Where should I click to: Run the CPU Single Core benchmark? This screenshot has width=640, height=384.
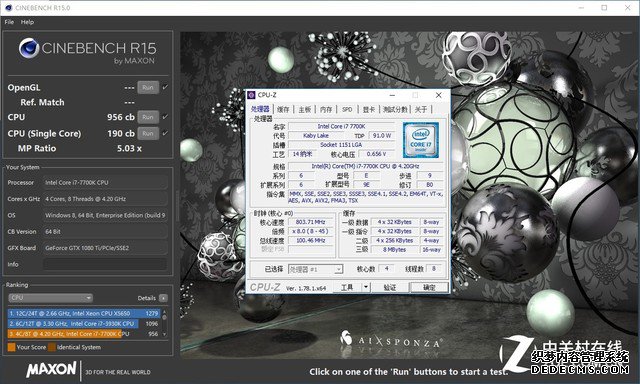click(148, 133)
